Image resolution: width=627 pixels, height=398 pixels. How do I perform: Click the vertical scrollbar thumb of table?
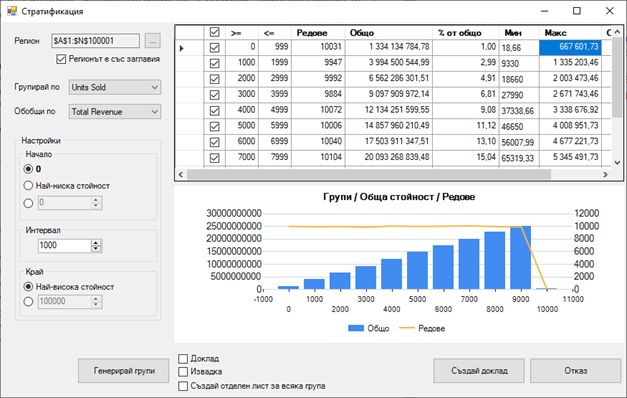coord(617,77)
